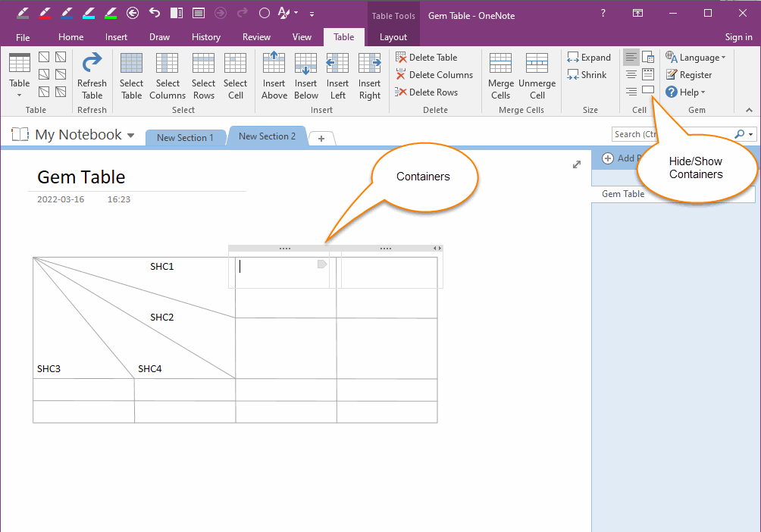Open the search scope dropdown arrow
Viewport: 761px width, 532px height.
751,134
